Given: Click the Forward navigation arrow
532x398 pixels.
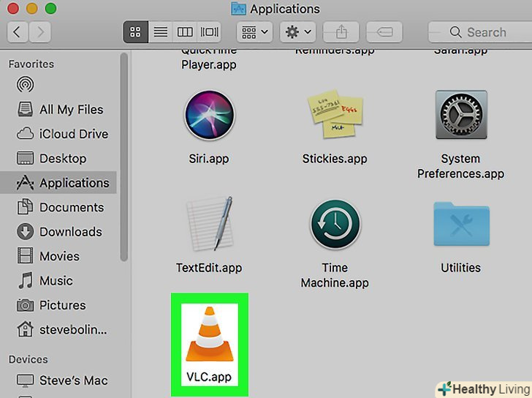Looking at the screenshot, I should tap(40, 32).
